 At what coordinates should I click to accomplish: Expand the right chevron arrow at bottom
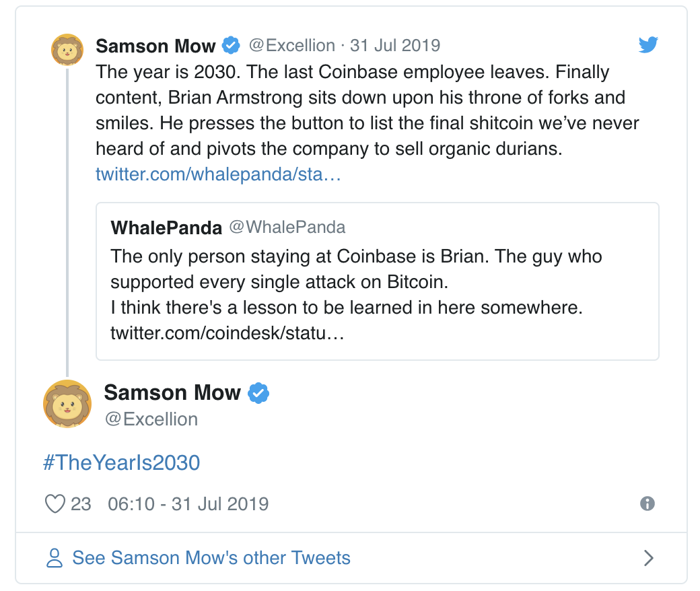pos(649,558)
